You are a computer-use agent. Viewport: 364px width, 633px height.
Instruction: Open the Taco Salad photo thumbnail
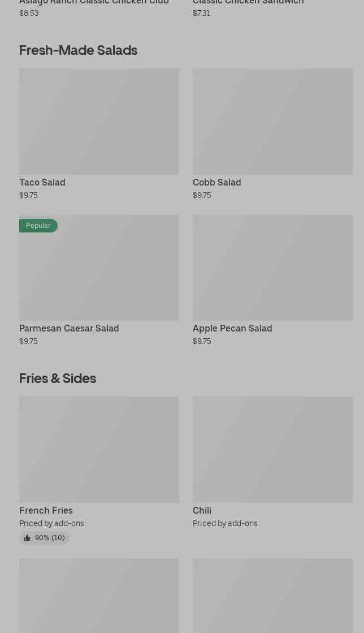click(x=99, y=122)
